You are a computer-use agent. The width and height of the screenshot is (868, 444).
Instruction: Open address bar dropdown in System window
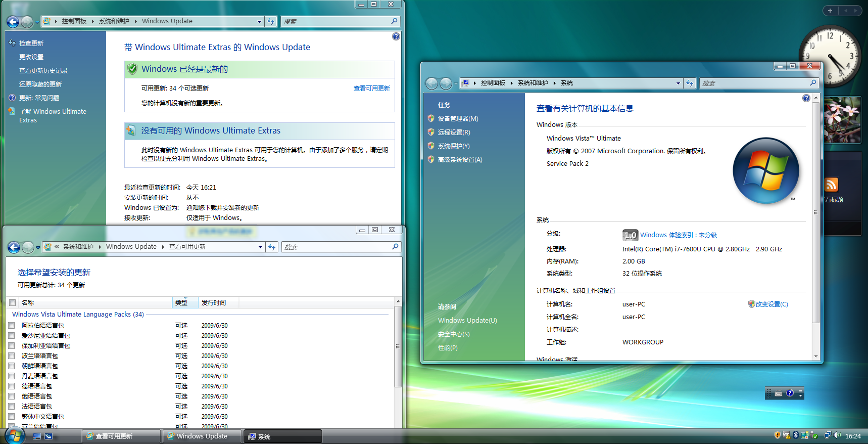click(x=678, y=83)
